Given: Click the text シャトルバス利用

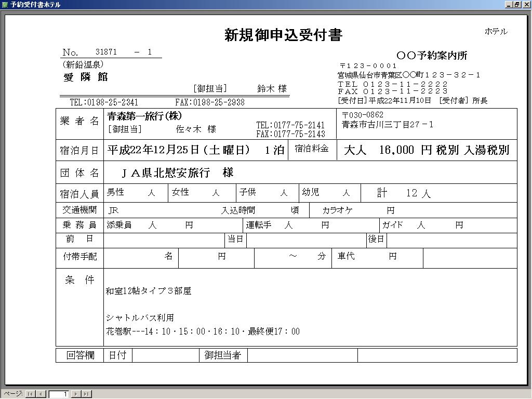Looking at the screenshot, I should point(140,318).
